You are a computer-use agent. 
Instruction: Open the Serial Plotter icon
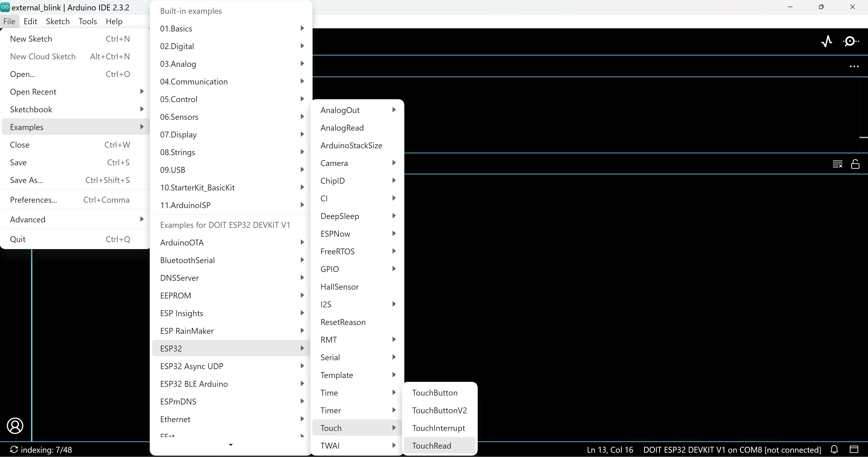827,41
